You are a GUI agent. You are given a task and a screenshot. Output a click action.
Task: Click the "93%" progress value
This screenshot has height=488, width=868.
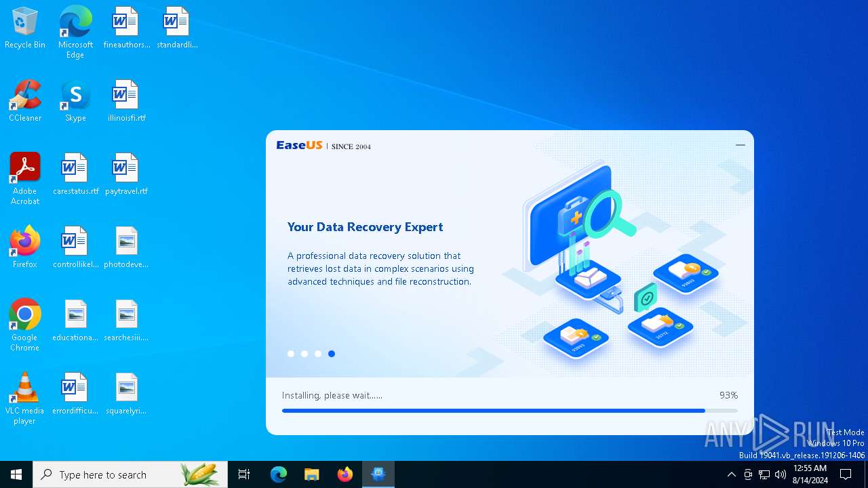point(728,395)
